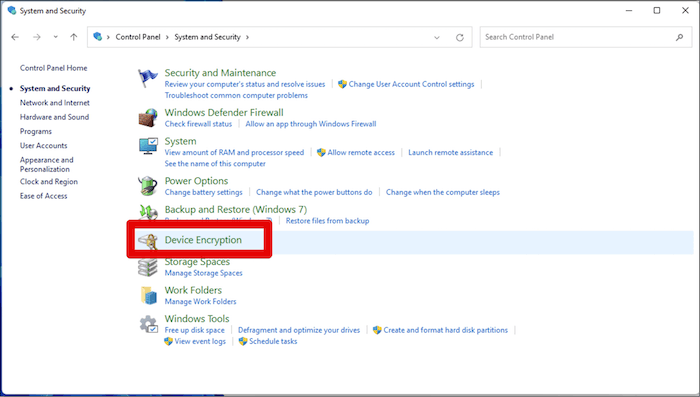
Task: Open Appearance and Personalization category
Action: click(x=46, y=164)
